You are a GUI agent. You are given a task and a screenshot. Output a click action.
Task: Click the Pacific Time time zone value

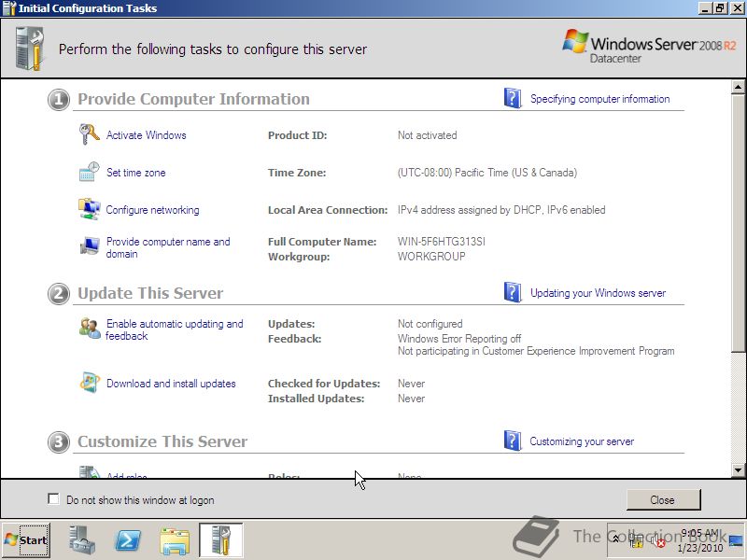coord(486,173)
